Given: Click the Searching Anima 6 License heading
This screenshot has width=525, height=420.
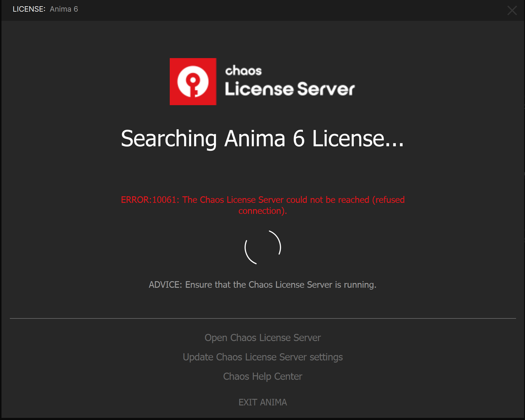Looking at the screenshot, I should [x=262, y=139].
